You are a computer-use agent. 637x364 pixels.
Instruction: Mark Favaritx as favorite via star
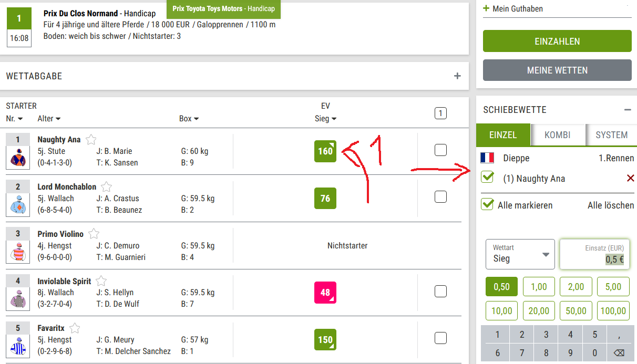click(x=75, y=328)
